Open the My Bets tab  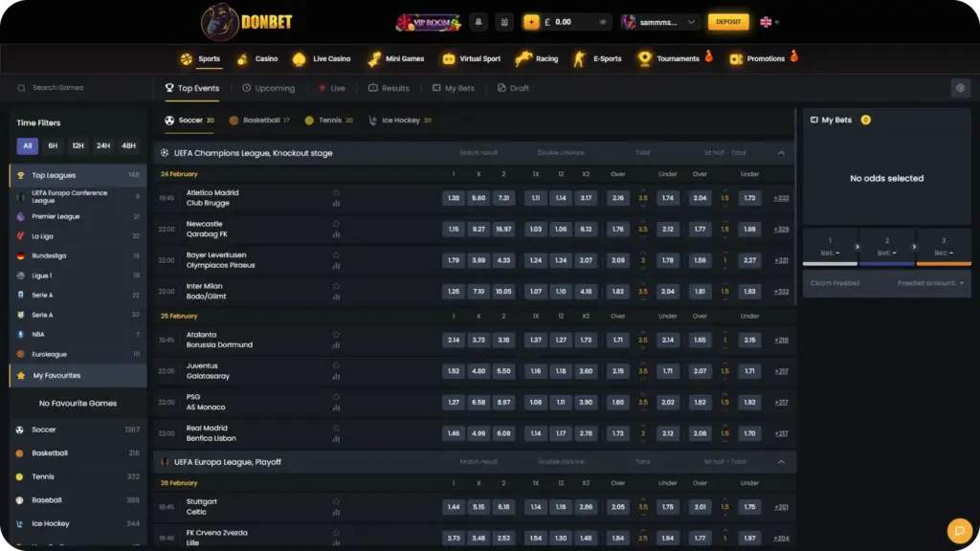[453, 88]
